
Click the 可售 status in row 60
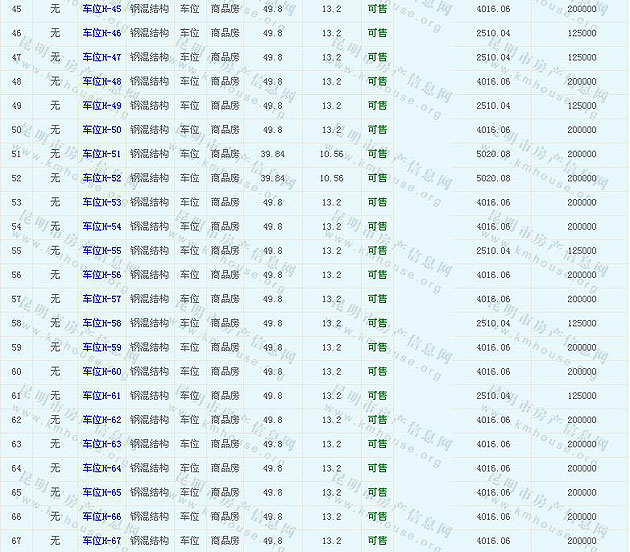pyautogui.click(x=377, y=372)
